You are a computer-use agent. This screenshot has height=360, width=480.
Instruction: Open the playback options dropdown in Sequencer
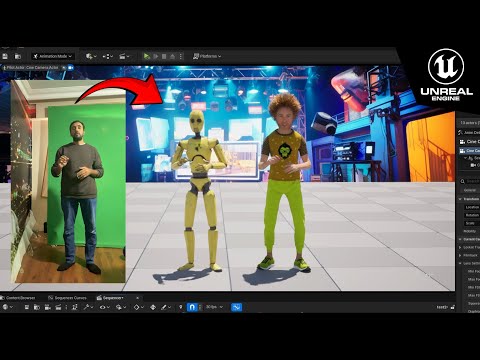pos(120,307)
